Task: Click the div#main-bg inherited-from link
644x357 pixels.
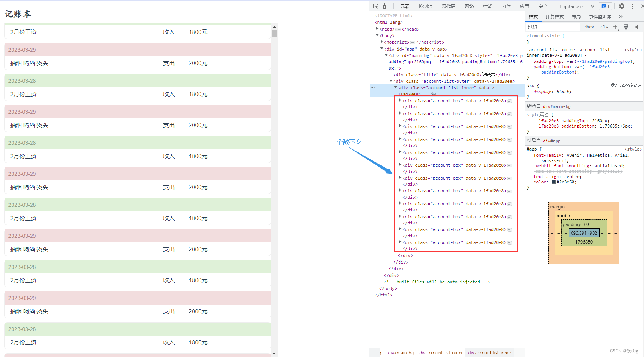Action: tap(557, 106)
